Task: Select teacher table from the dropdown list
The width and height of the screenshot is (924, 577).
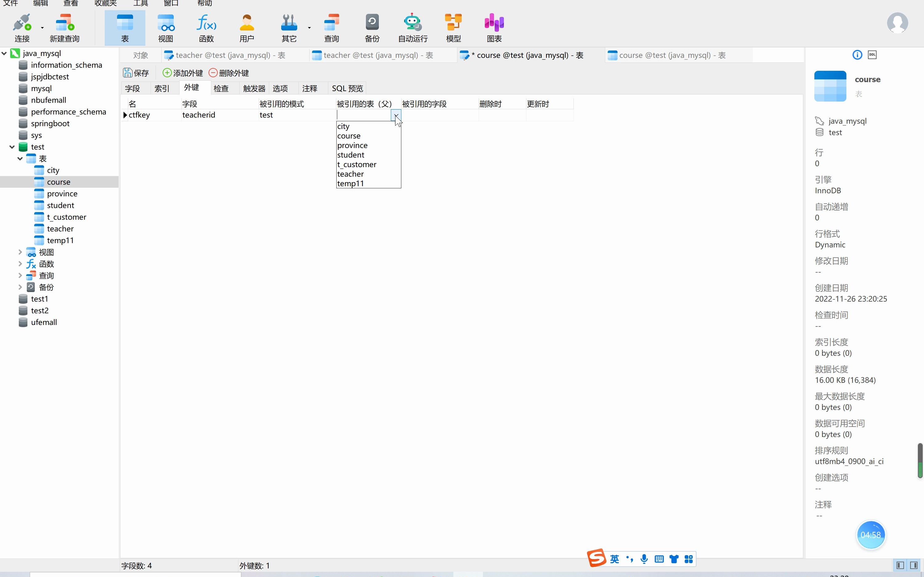Action: 351,174
